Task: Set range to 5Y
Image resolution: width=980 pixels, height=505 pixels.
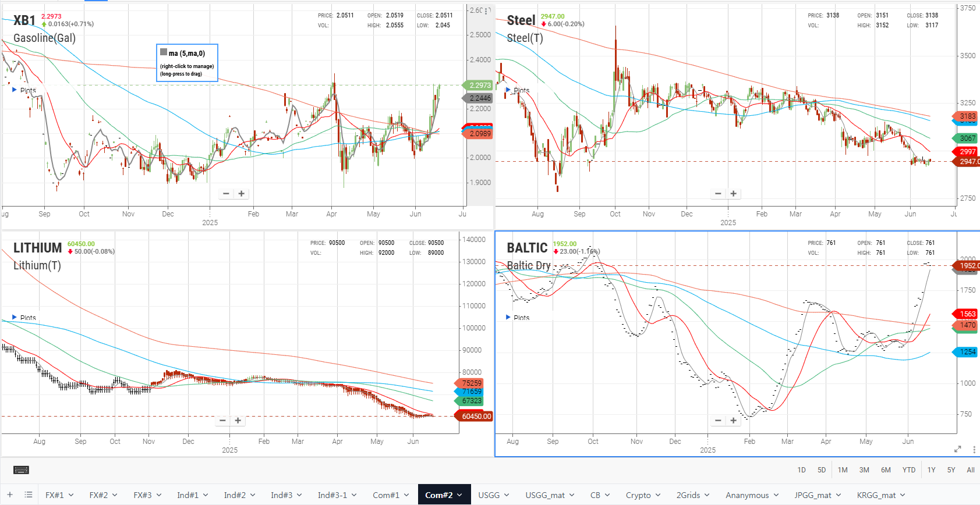Action: tap(951, 470)
